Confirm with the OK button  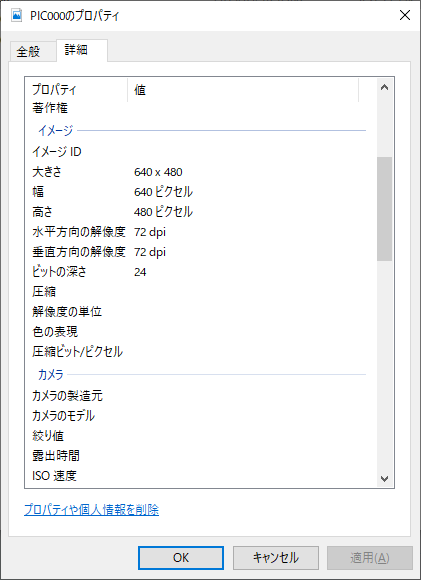[181, 557]
